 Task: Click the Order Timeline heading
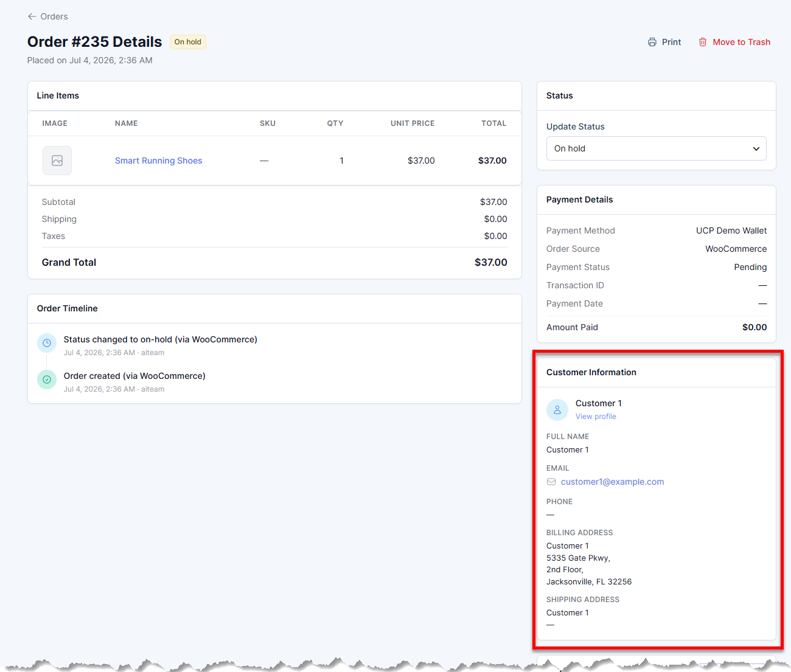68,308
